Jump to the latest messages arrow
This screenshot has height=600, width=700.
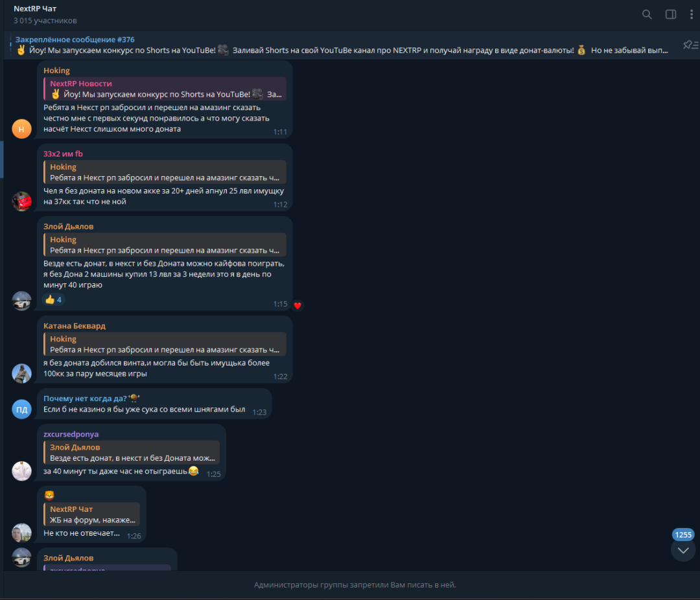pyautogui.click(x=683, y=550)
